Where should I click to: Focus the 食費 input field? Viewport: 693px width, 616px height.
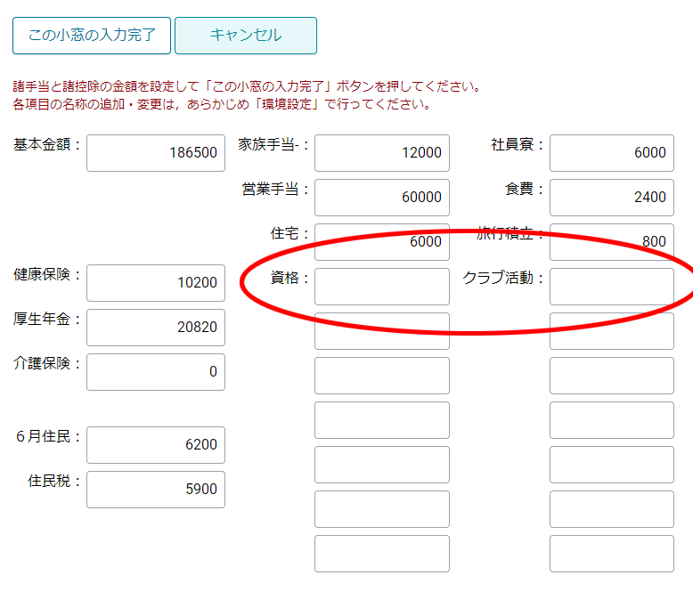pyautogui.click(x=611, y=197)
